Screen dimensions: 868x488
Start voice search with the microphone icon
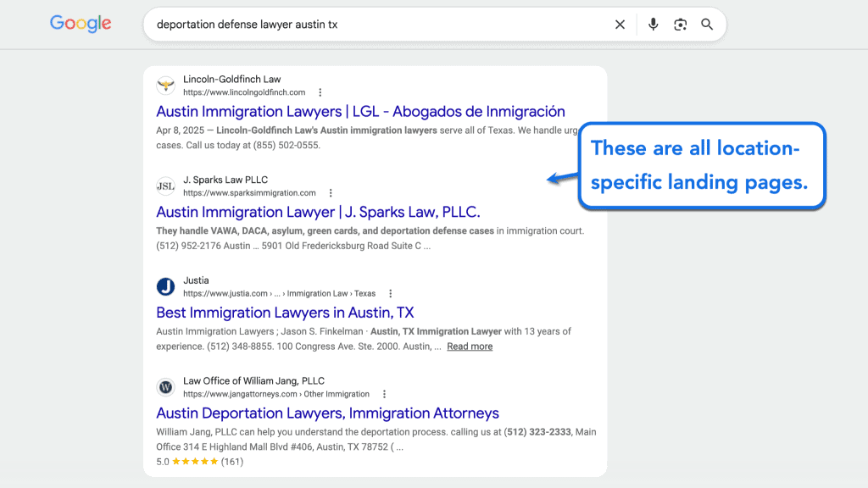tap(654, 25)
